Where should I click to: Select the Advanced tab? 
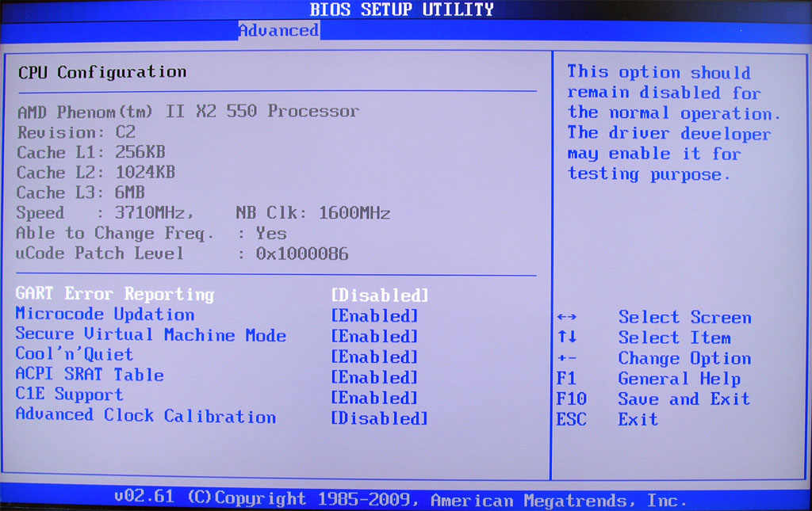coord(278,31)
